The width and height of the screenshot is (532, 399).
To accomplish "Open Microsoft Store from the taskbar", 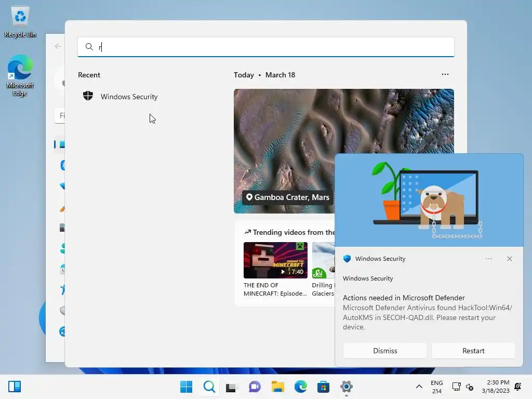I will (x=323, y=387).
